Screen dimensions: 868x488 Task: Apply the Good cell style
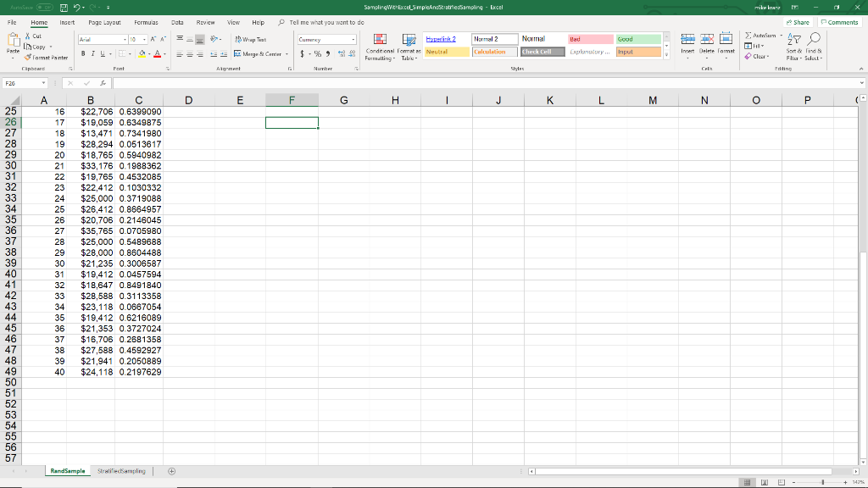(x=638, y=39)
